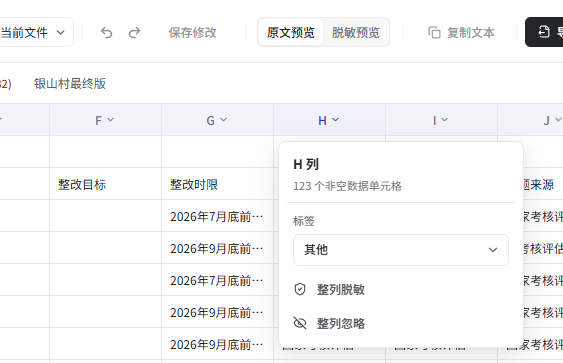
Task: Open the 标签 dropdown showing 其他
Action: coord(401,250)
